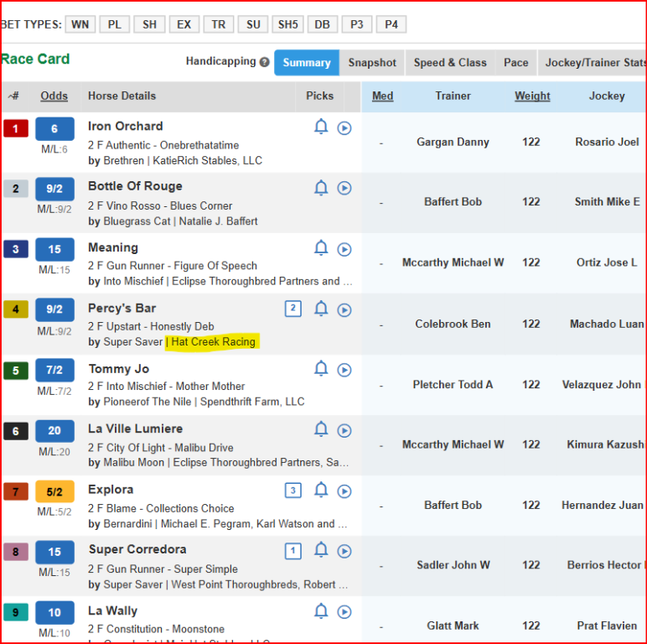Click the pick badge 2 for Percy's Bar

(x=293, y=309)
